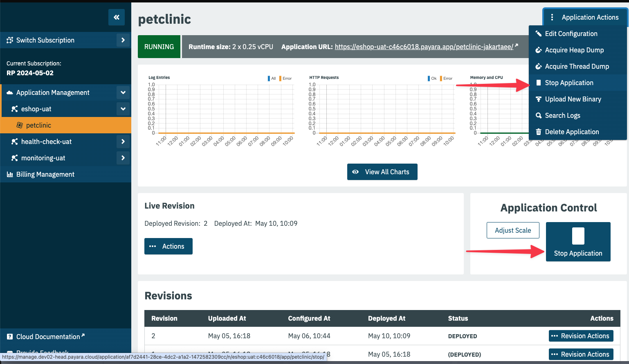Click the Search Logs magnifier icon
The height and width of the screenshot is (364, 629).
click(539, 115)
